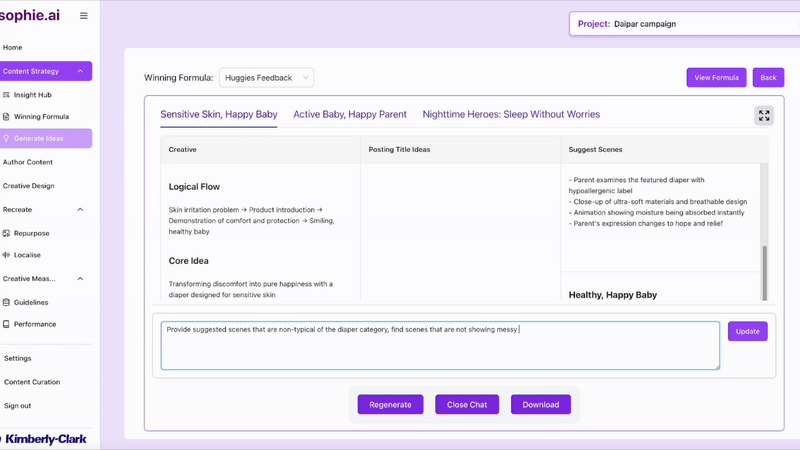
Task: Open the Winning Formula sidebar label
Action: click(x=41, y=117)
